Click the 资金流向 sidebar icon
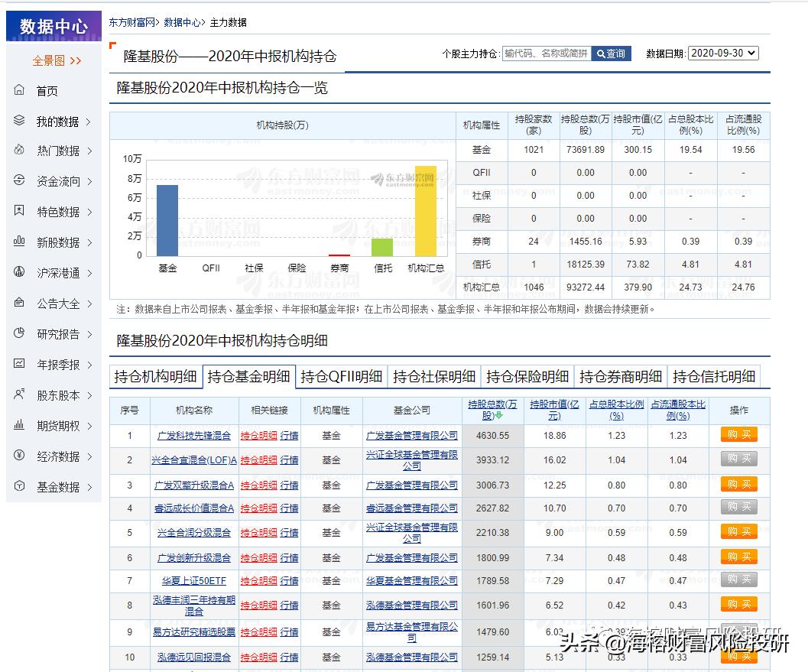The width and height of the screenshot is (808, 672). pyautogui.click(x=19, y=181)
